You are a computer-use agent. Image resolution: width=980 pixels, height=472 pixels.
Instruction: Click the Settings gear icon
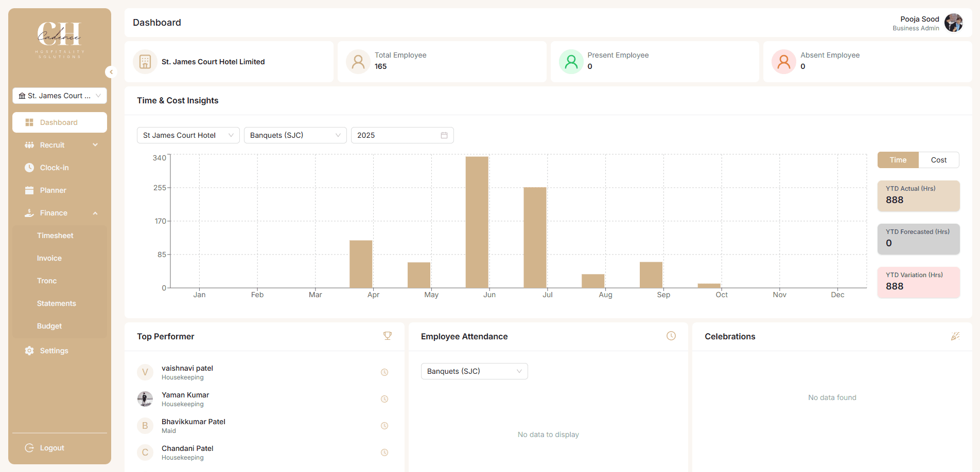pos(29,351)
